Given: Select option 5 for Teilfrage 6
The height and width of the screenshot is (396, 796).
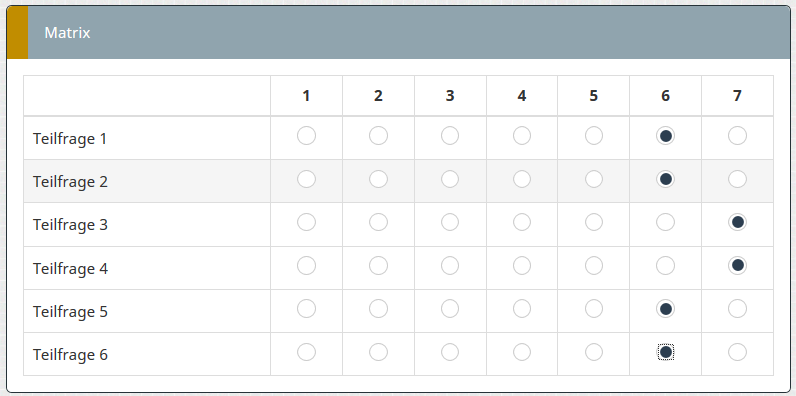Looking at the screenshot, I should pyautogui.click(x=593, y=352).
